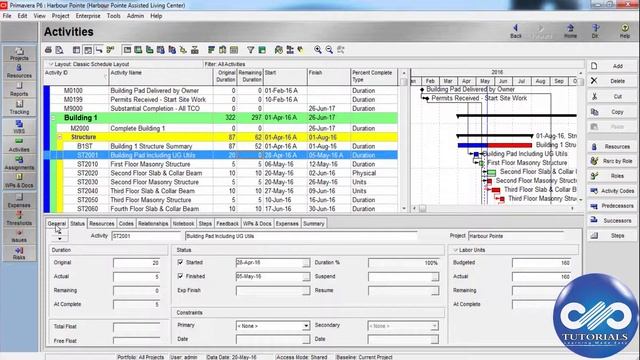
Task: Open the Assignments sidebar icon
Action: tap(19, 163)
